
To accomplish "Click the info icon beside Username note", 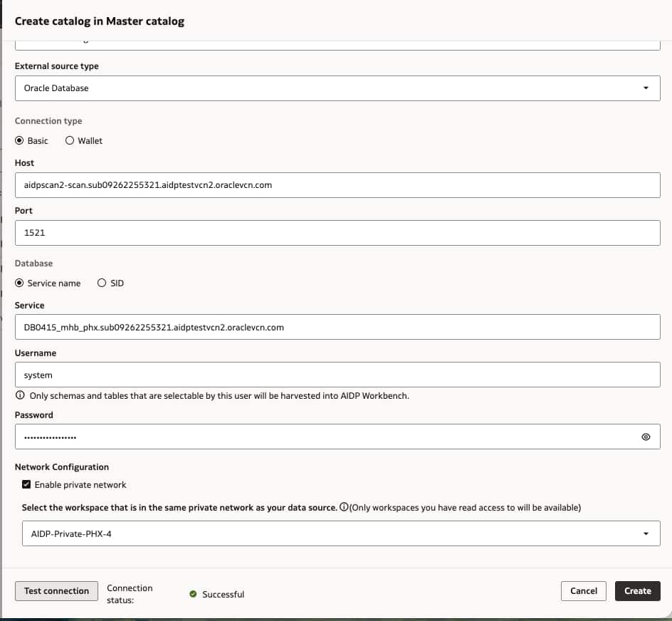I will 20,395.
